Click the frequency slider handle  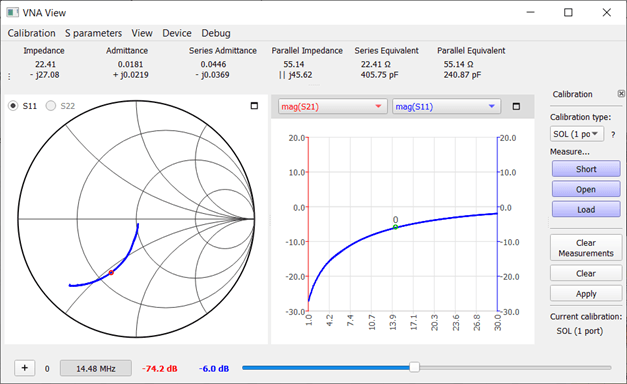click(x=414, y=367)
